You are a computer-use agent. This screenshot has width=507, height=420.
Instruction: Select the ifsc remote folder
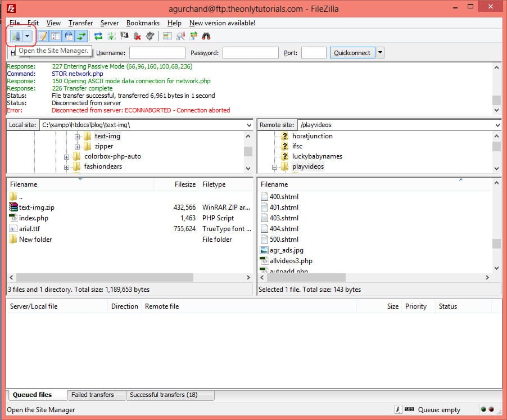(x=297, y=146)
